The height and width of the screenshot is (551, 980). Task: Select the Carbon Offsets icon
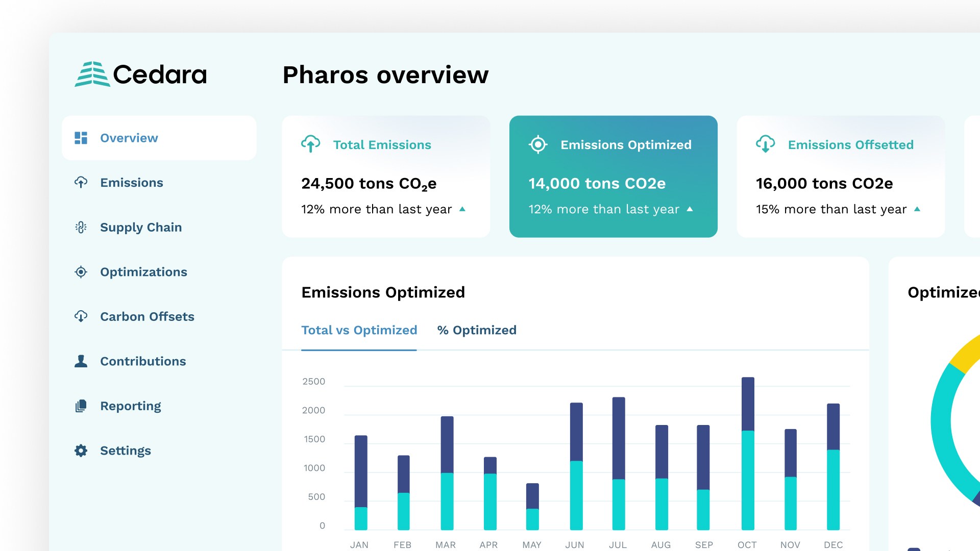(x=81, y=316)
